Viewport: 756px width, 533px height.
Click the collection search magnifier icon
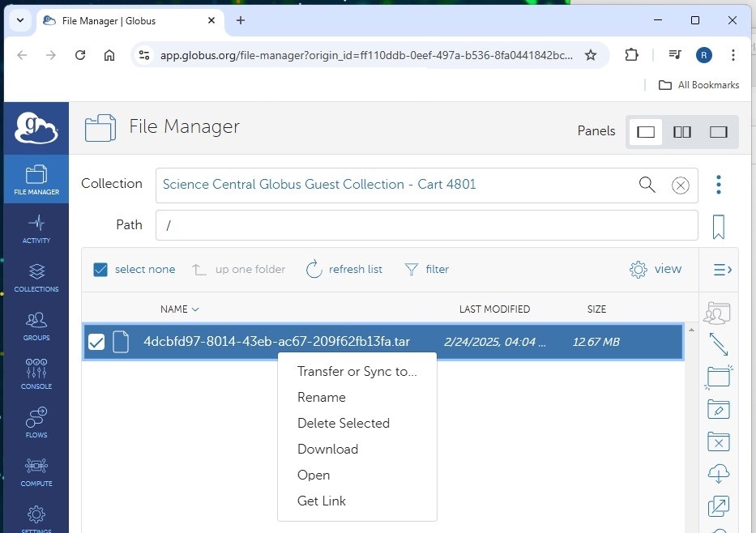647,185
